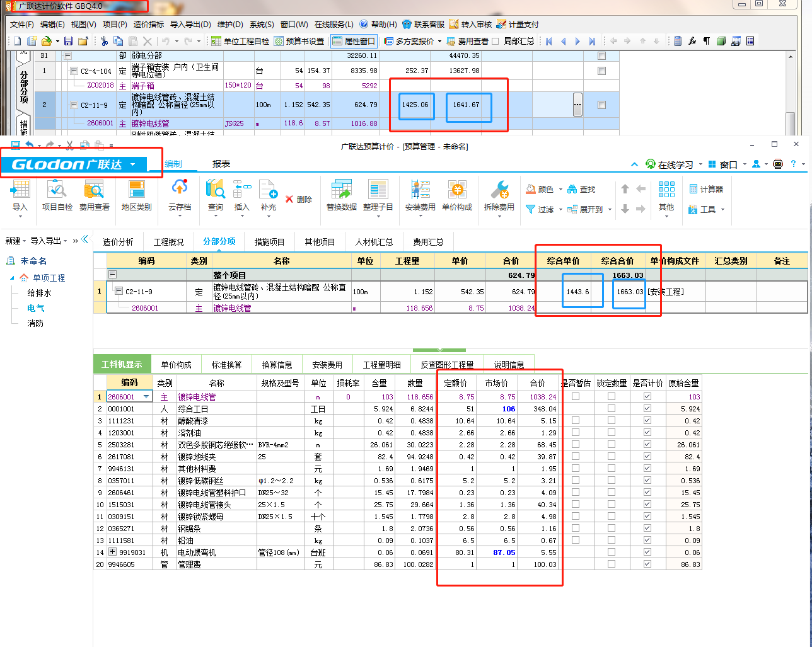
Task: Click Save icon in GBQ4.0 toolbar
Action: click(68, 41)
